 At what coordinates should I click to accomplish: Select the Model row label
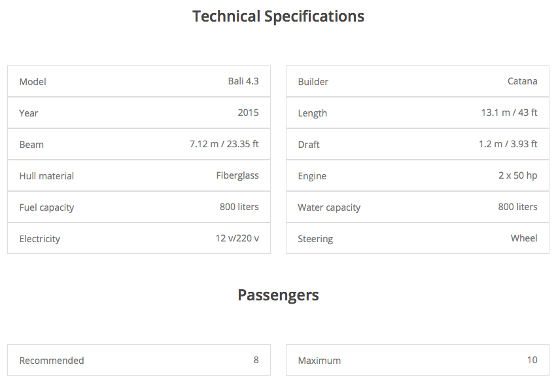[x=33, y=82]
